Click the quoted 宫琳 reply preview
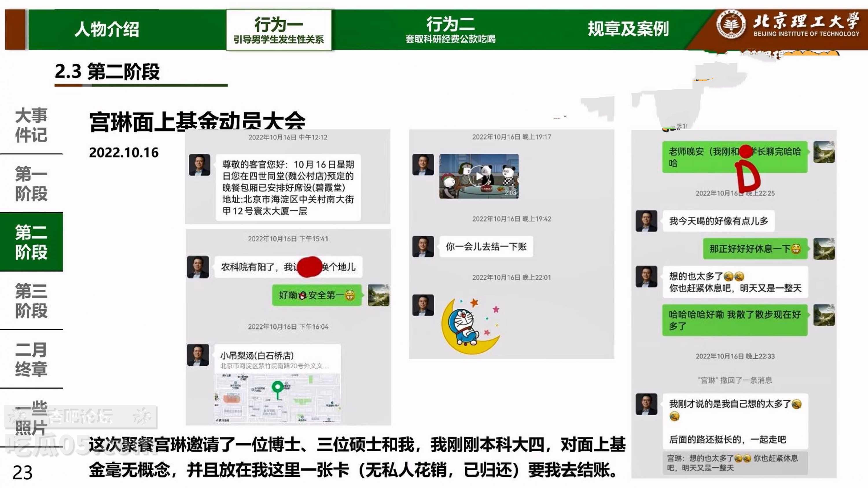868x488 pixels. pyautogui.click(x=735, y=463)
